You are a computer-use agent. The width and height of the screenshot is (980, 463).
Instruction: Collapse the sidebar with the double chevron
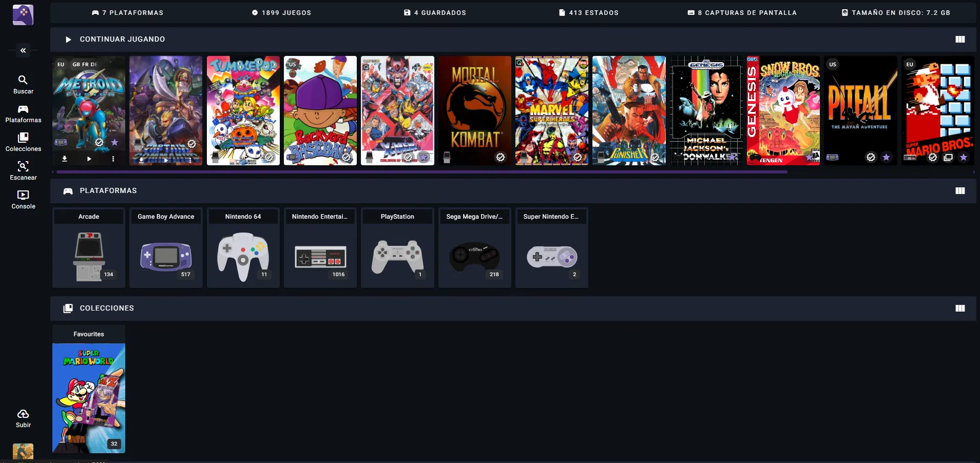[x=23, y=50]
